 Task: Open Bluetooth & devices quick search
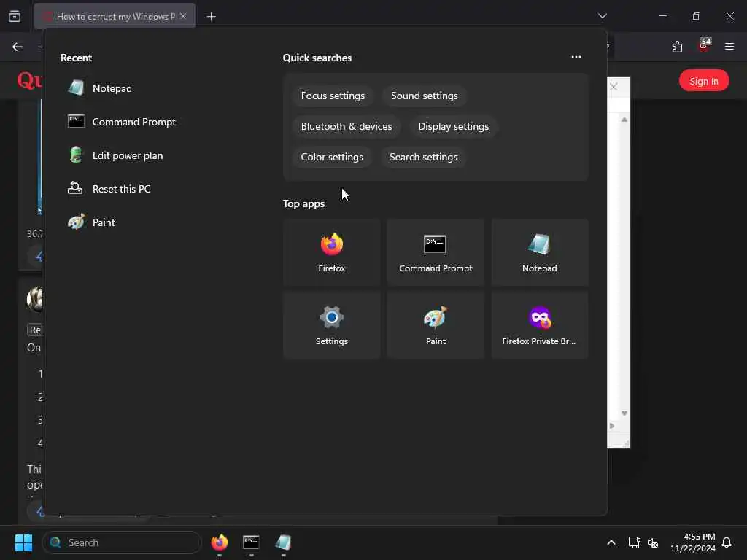tap(347, 126)
